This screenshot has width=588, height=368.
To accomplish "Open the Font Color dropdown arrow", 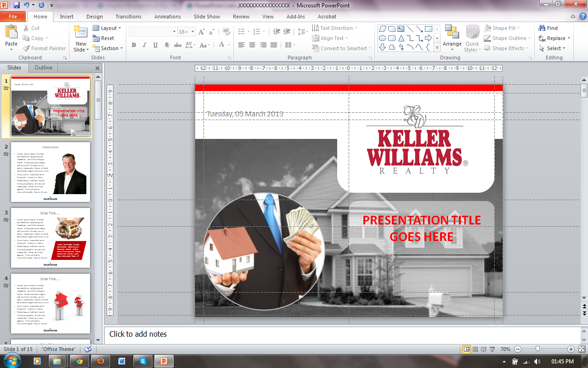I will click(x=229, y=45).
